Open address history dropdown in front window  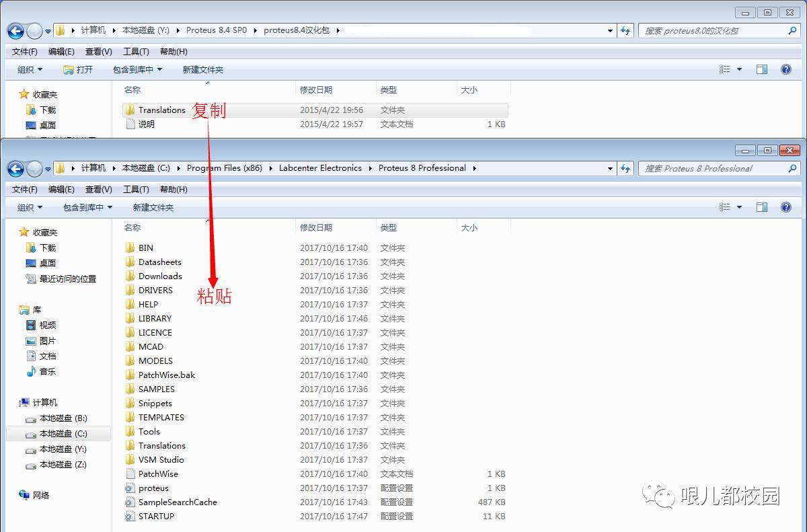610,168
